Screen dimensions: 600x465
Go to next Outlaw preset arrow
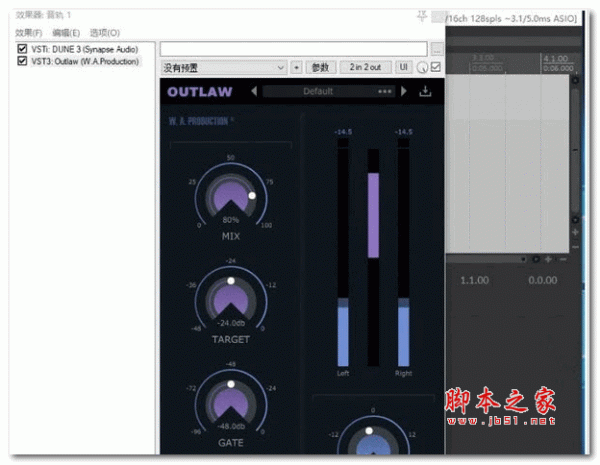[x=404, y=91]
